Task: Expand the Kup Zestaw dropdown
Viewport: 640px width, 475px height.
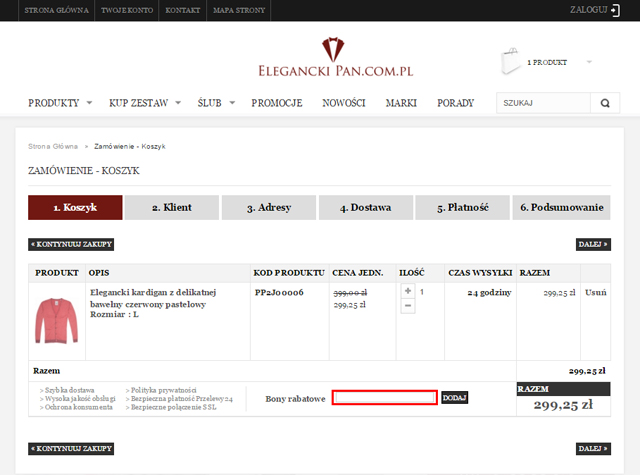Action: tap(178, 103)
